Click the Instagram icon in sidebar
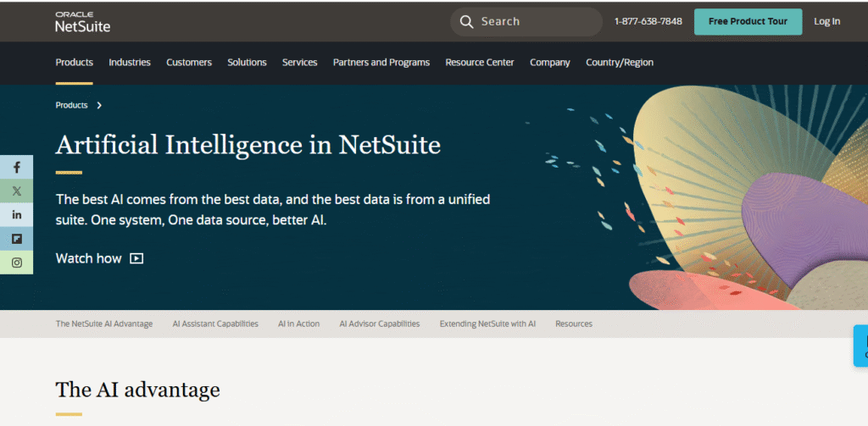 pyautogui.click(x=16, y=263)
